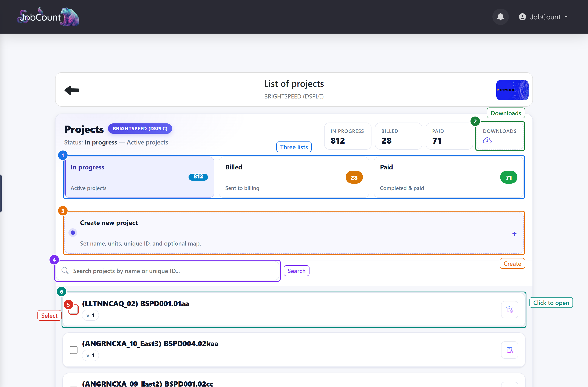This screenshot has width=588, height=387.
Task: Switch to the In progress tab
Action: pos(140,177)
